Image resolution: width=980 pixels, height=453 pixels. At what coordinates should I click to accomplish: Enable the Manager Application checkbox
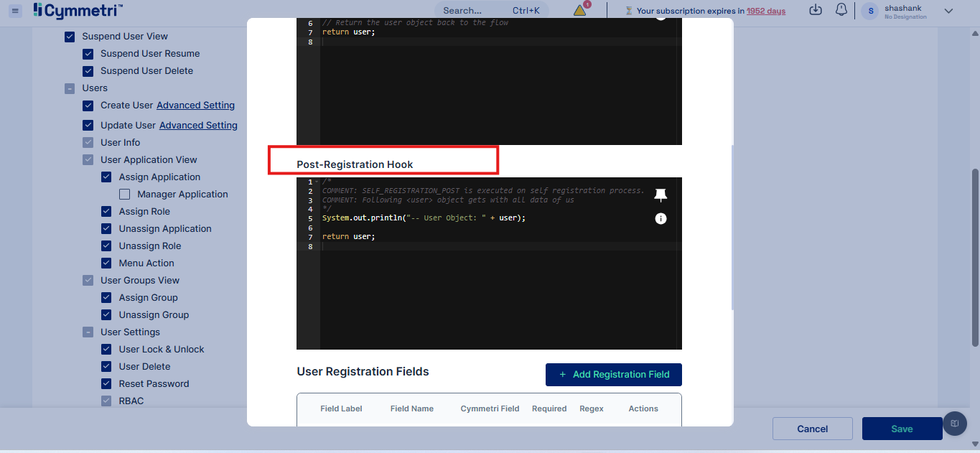pos(124,195)
